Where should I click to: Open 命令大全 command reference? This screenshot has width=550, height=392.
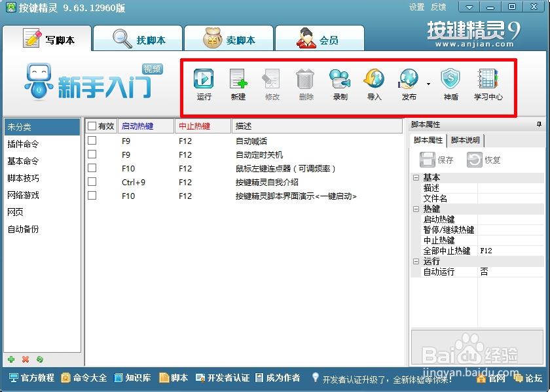(84, 378)
